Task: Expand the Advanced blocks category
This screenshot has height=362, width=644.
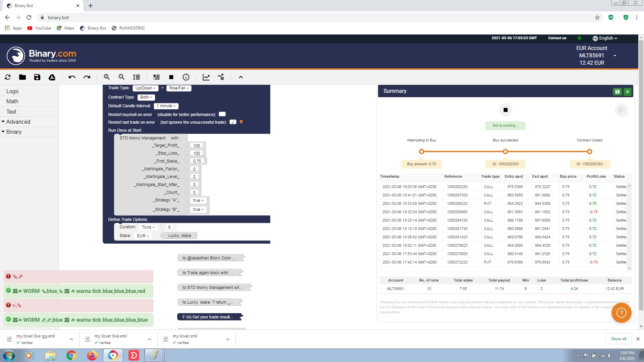Action: (x=18, y=122)
